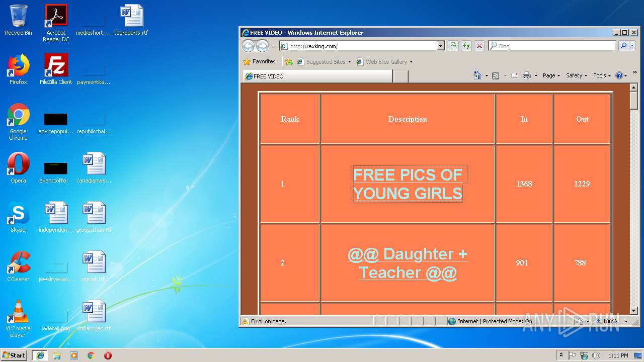Open Windows Explorer from the taskbar
Screen dimensions: 644x362
click(x=57, y=355)
